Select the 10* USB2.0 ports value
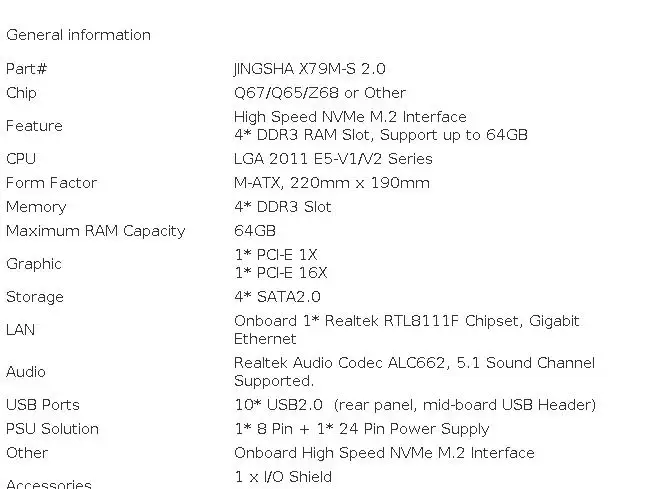 click(x=277, y=405)
